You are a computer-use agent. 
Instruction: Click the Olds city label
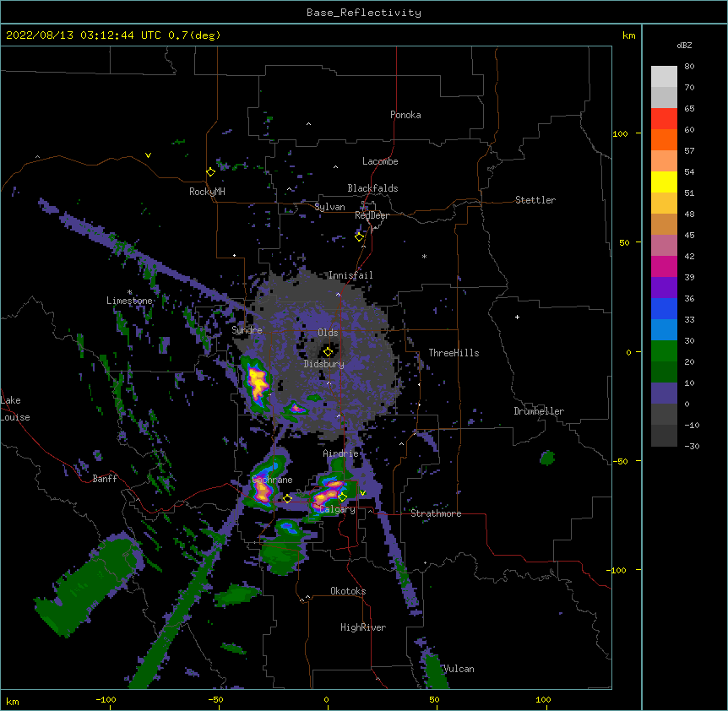click(328, 333)
